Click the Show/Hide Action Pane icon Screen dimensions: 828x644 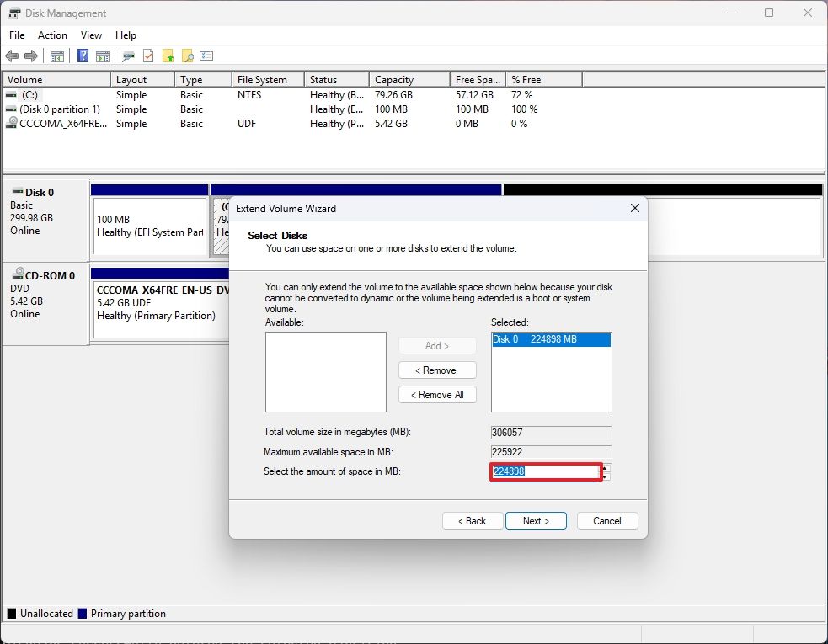coord(102,56)
